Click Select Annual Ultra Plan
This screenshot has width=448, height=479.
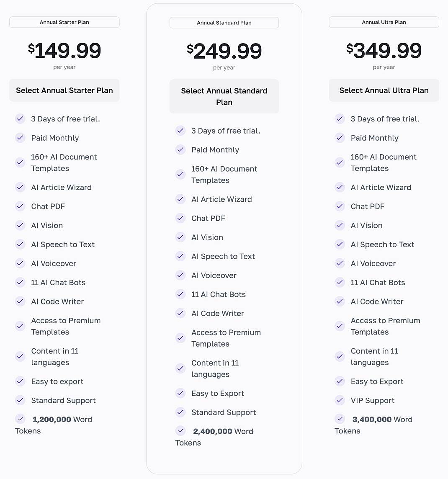pos(384,90)
